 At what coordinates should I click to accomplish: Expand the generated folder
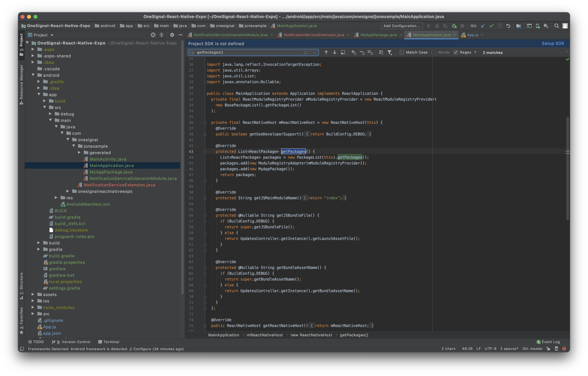[x=79, y=153]
